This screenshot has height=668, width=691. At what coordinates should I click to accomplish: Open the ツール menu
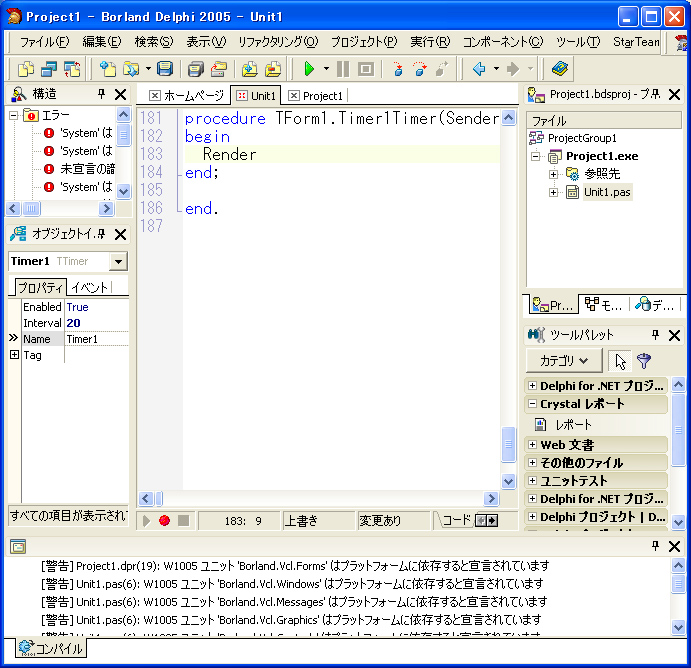(x=578, y=42)
